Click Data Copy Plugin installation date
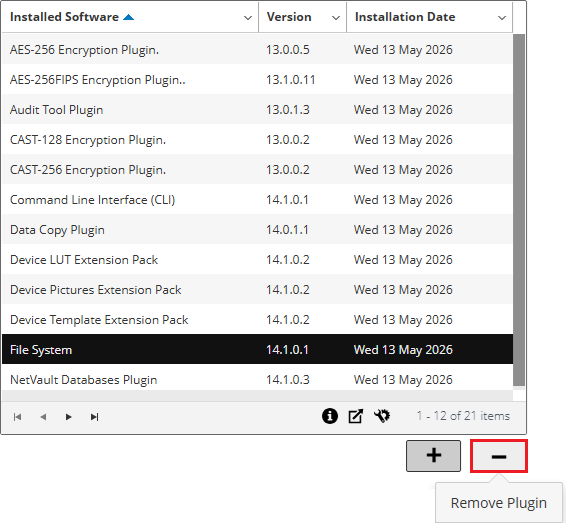 pos(403,229)
